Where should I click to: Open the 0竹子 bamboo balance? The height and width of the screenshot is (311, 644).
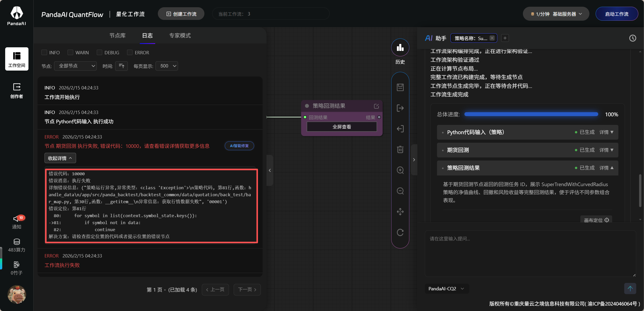[x=17, y=268]
